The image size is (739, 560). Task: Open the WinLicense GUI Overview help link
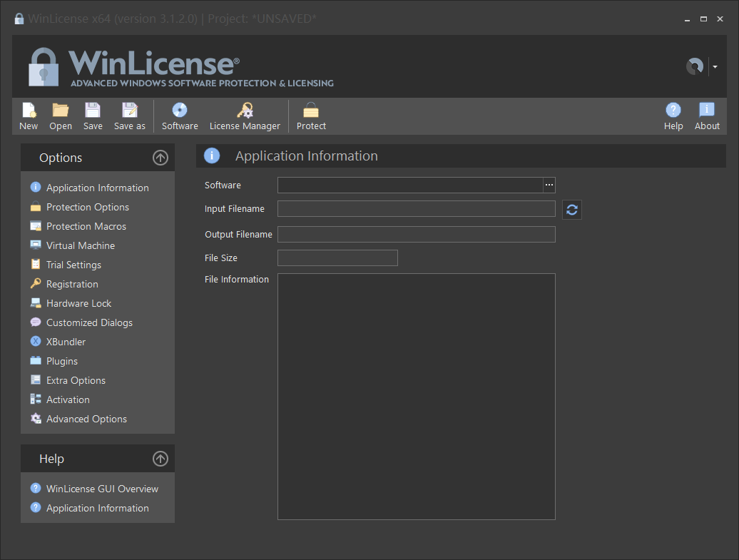point(102,489)
